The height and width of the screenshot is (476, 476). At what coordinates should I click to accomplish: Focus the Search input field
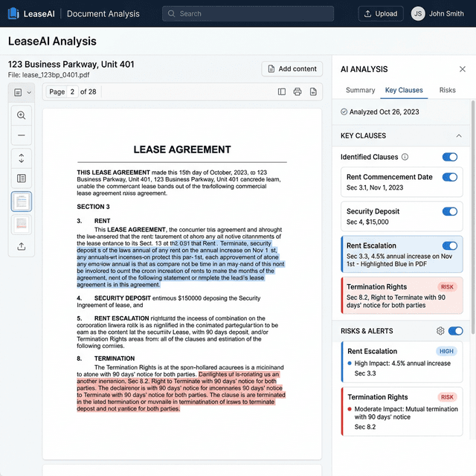(x=248, y=13)
